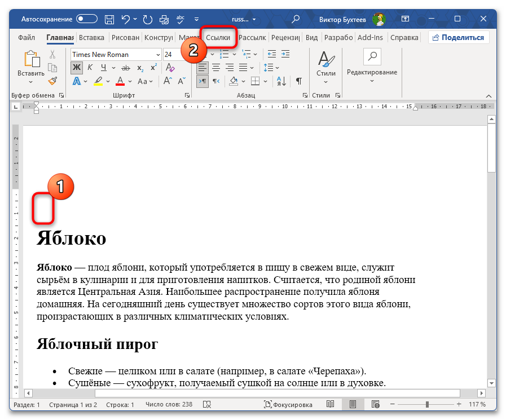Toggle Фокусировка focus mode
506x420 pixels.
[288, 404]
